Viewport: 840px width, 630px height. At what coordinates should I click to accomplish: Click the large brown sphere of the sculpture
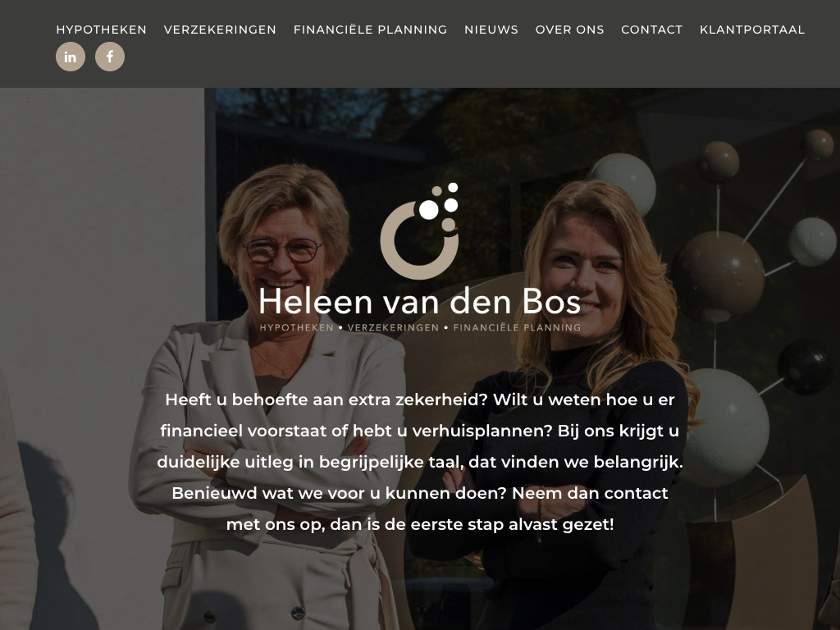click(720, 277)
